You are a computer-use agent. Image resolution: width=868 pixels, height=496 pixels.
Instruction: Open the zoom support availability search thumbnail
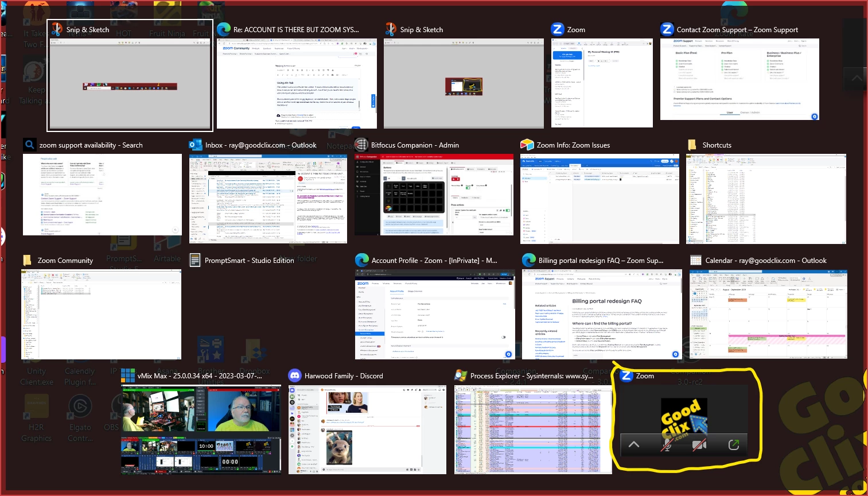point(102,195)
